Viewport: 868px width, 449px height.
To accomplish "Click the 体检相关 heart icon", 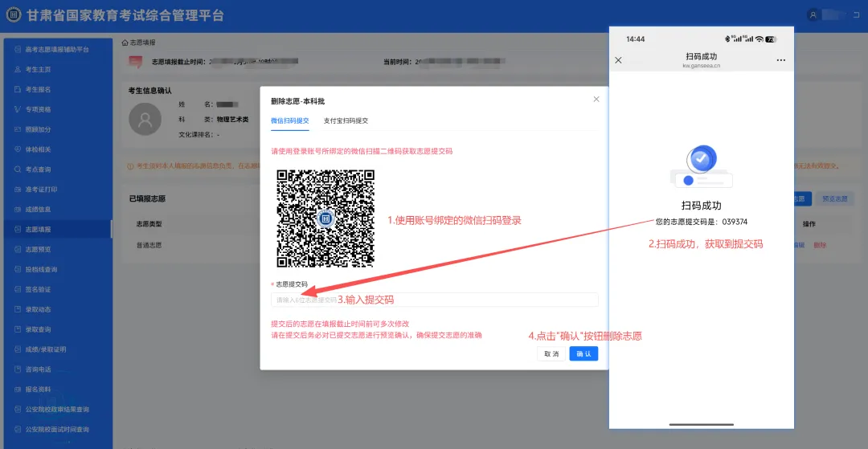I will point(17,149).
